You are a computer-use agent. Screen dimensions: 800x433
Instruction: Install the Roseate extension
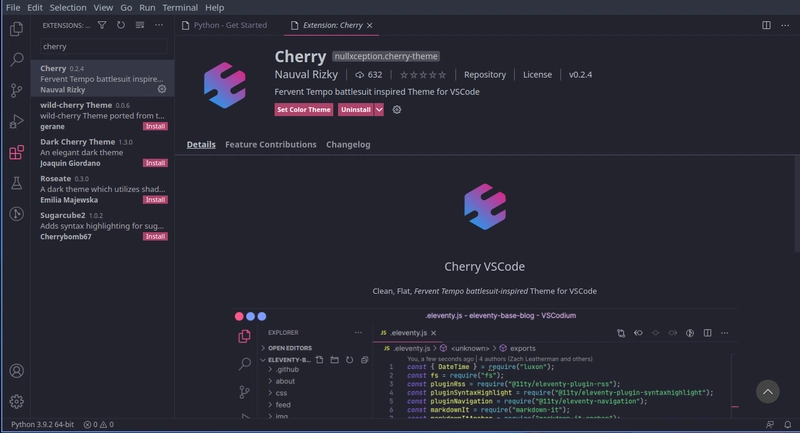(155, 199)
